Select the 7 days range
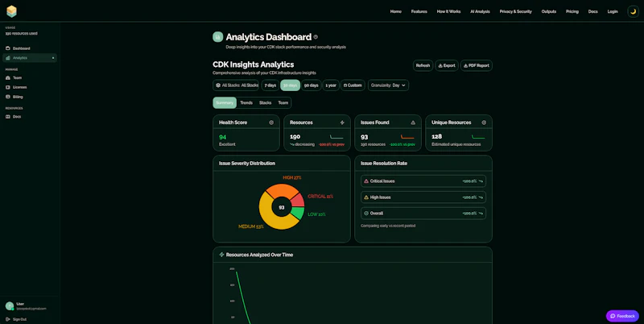The height and width of the screenshot is (324, 644). click(270, 85)
